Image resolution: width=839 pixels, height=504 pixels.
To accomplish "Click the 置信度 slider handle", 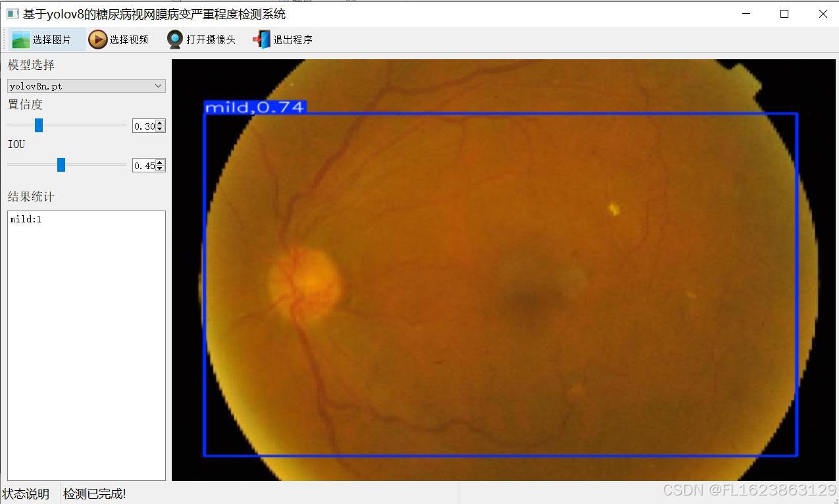I will (x=39, y=125).
